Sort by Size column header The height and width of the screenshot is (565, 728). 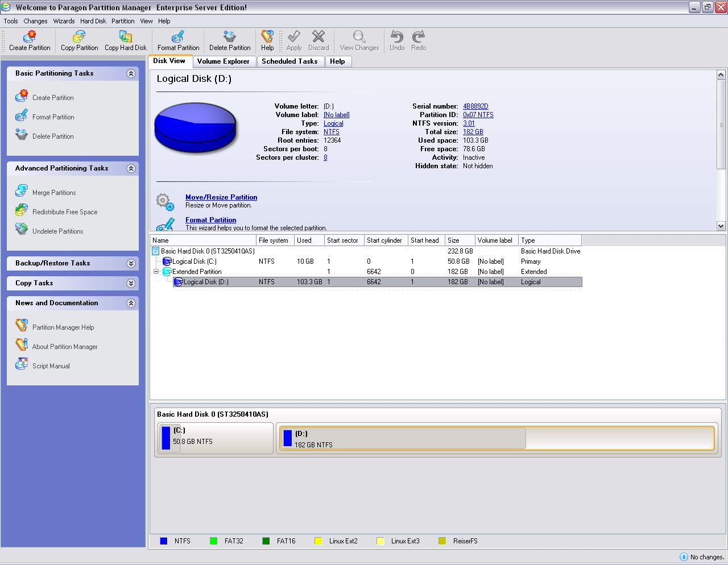click(x=460, y=240)
